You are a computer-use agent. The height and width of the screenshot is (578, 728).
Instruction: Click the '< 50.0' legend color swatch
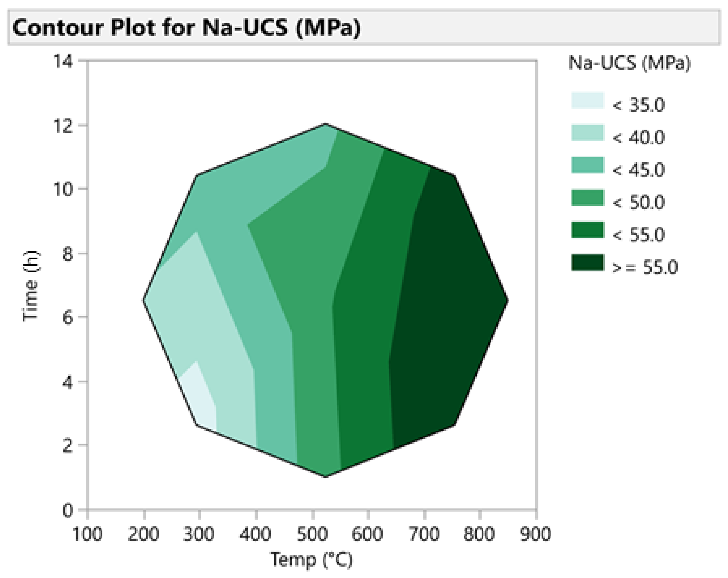587,198
